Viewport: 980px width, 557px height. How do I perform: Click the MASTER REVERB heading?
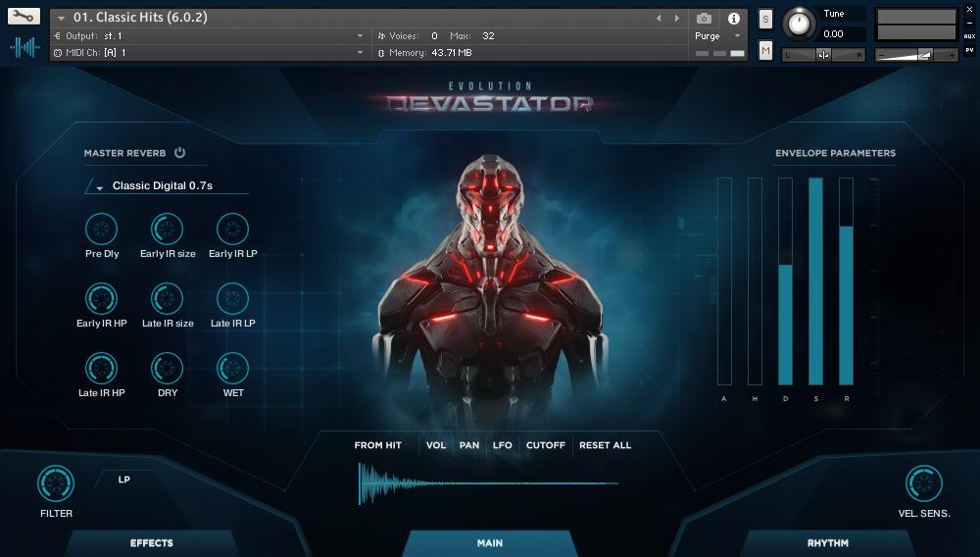(125, 153)
